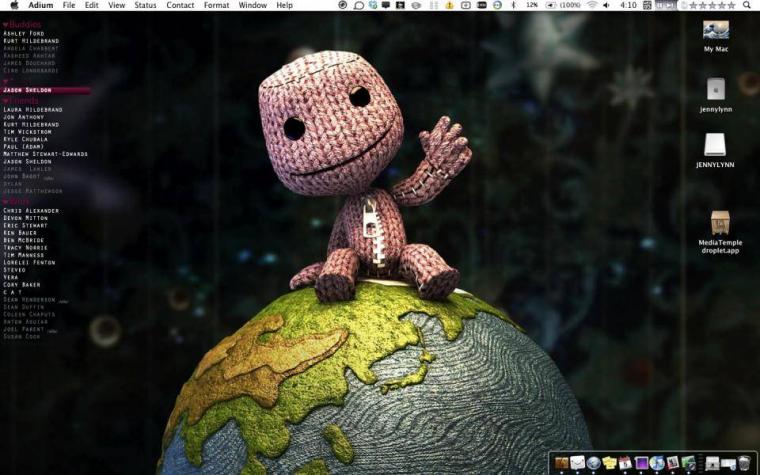Select contact Devon Mitton
The height and width of the screenshot is (475, 760).
point(26,218)
